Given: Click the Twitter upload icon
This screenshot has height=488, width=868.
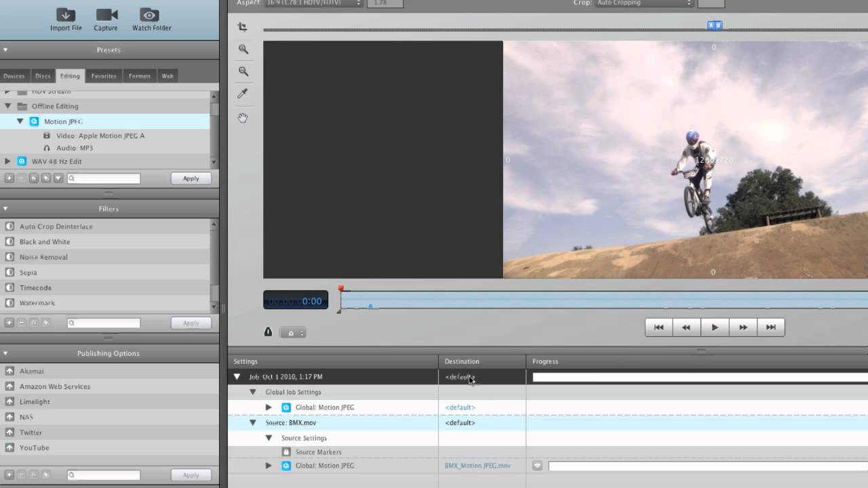Looking at the screenshot, I should point(9,432).
